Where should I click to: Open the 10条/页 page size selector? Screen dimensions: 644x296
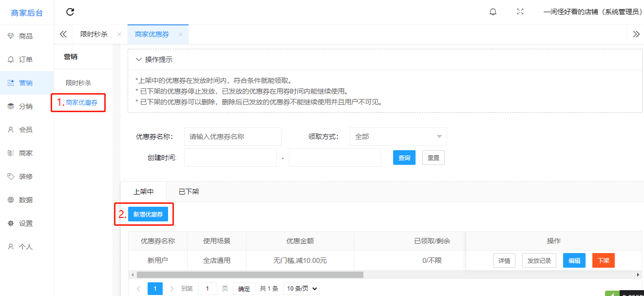(301, 289)
